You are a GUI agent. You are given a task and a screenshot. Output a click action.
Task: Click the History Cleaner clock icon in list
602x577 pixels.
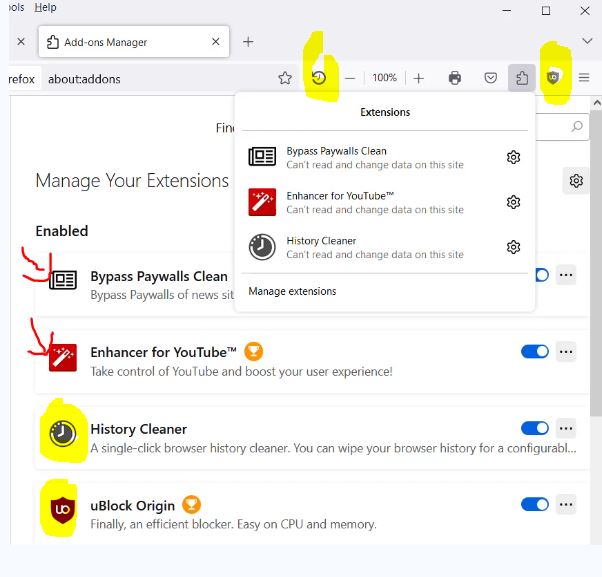pyautogui.click(x=63, y=433)
